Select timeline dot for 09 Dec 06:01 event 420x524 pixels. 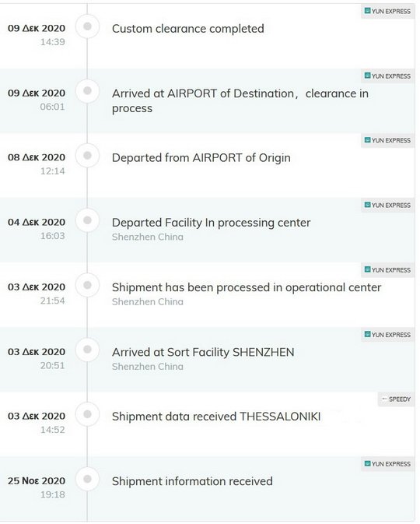(87, 91)
